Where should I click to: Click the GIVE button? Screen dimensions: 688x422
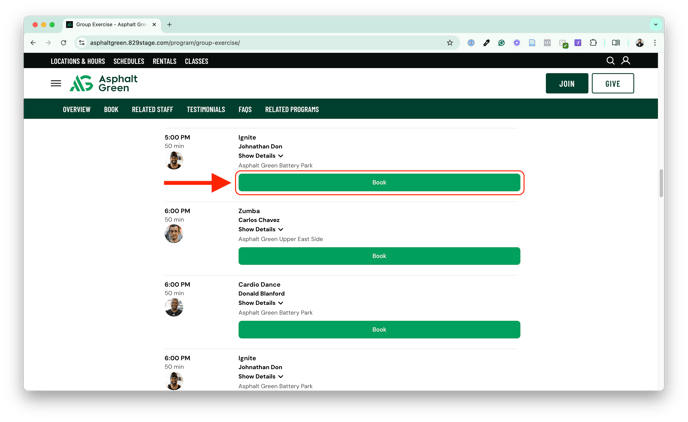point(613,83)
